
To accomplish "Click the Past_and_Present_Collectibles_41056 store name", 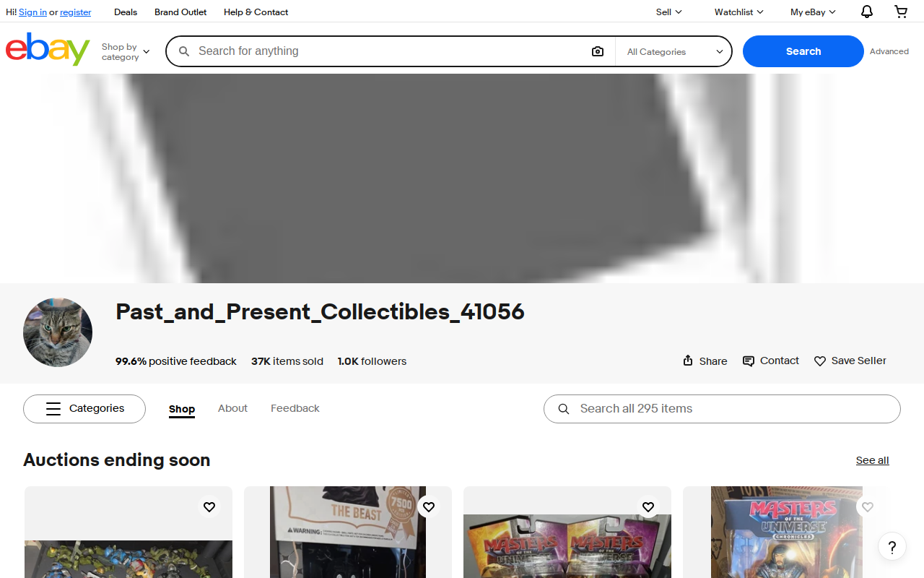I will pos(320,312).
